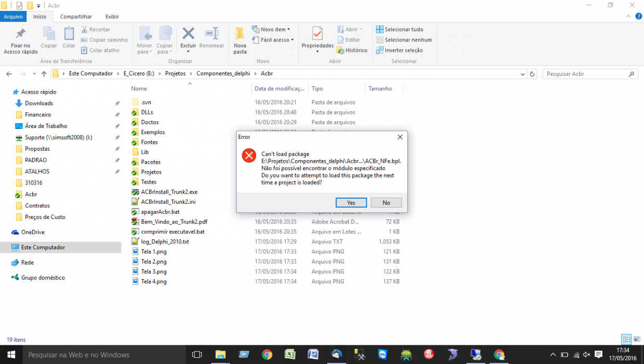Open the Arquivo menu
Screen dimensions: 644x364
(13, 17)
